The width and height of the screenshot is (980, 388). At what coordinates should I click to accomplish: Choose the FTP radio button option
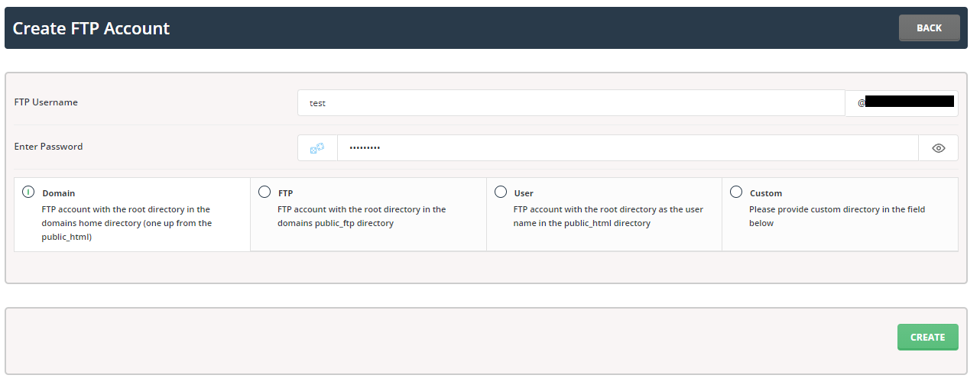[264, 192]
